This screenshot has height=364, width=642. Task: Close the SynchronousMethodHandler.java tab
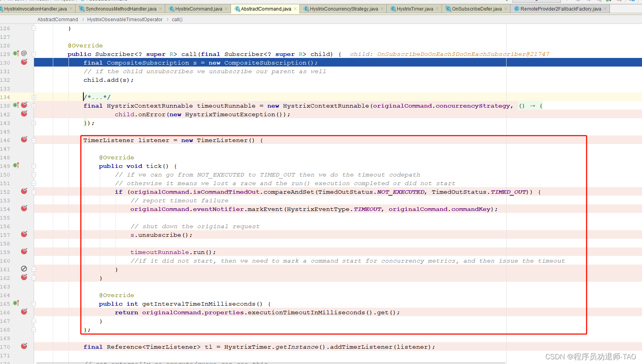pos(160,9)
